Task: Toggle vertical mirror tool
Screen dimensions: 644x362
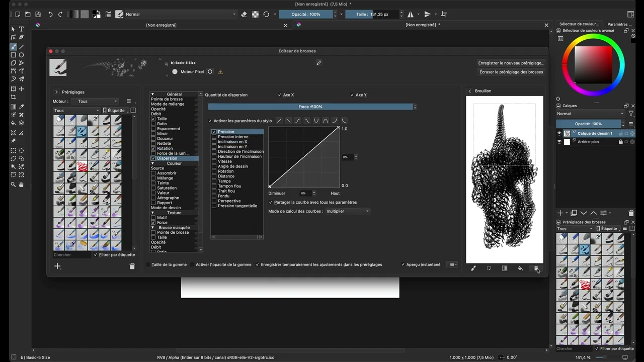Action: click(428, 14)
